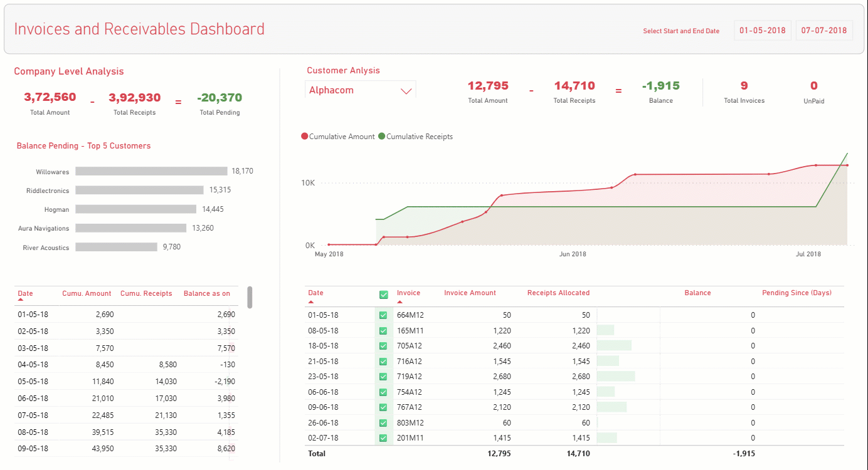This screenshot has width=868, height=470.
Task: Uncheck the checkbox for invoice 719A12
Action: point(383,377)
